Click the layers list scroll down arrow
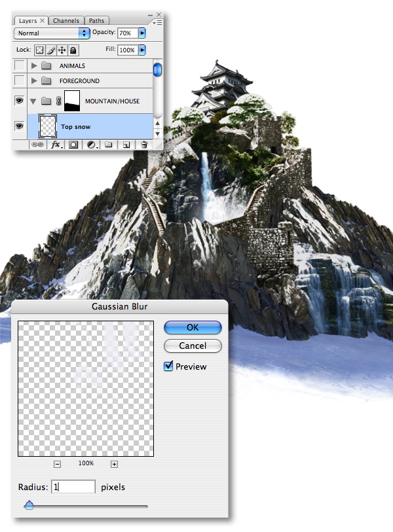Screen dimensions: 393x532 (x=157, y=133)
